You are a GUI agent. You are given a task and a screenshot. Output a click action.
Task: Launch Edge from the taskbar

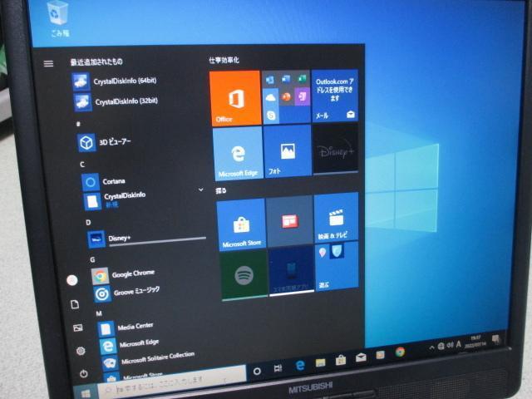point(300,365)
